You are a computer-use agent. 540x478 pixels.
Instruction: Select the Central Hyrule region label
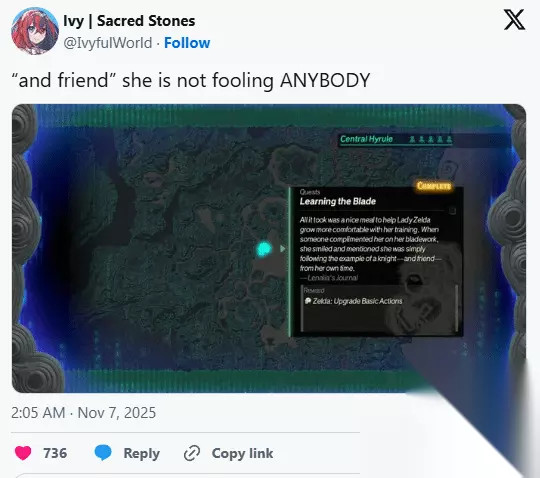[366, 139]
